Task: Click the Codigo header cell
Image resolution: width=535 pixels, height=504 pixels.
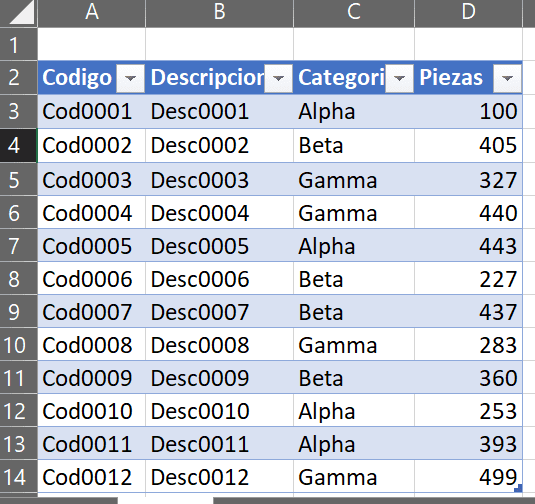Action: pos(91,78)
